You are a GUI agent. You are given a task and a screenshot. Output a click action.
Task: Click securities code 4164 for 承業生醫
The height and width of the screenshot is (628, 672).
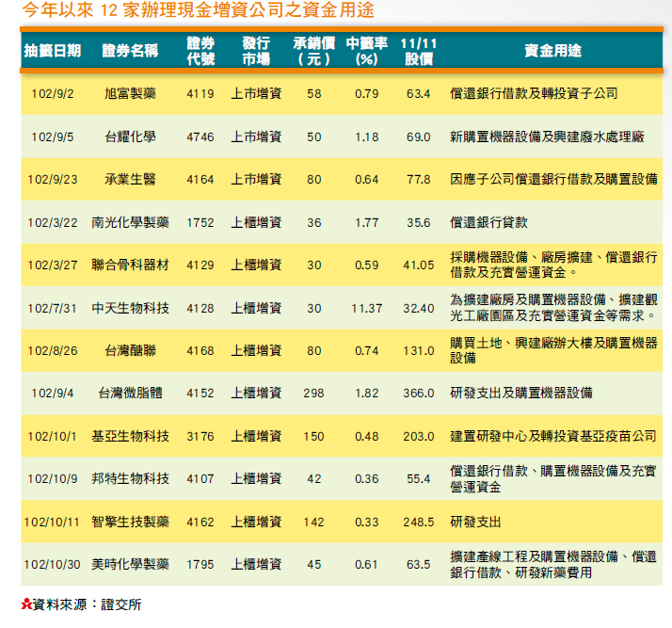coord(200,179)
